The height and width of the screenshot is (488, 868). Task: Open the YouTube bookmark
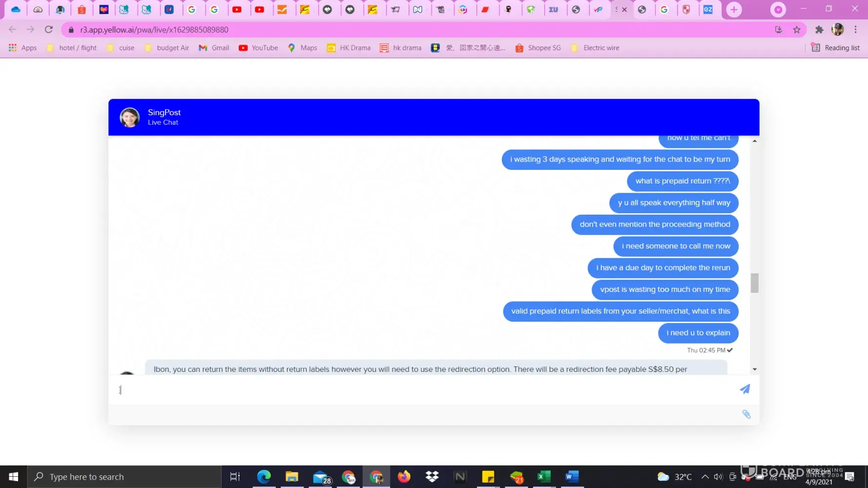[x=258, y=48]
